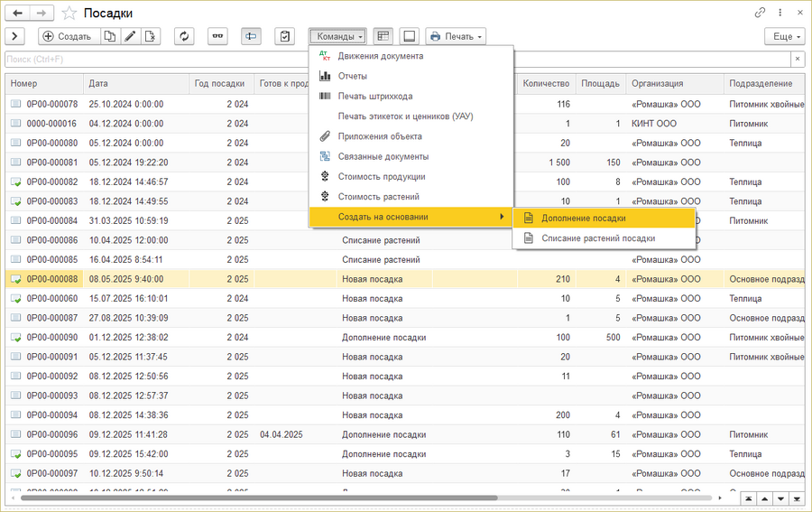
Task: Click the back navigation arrow
Action: pyautogui.click(x=17, y=14)
